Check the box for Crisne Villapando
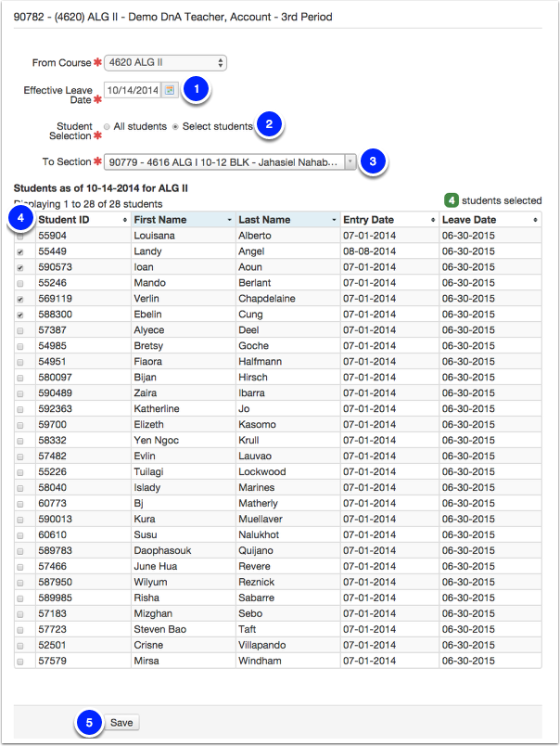The height and width of the screenshot is (746, 560). [20, 646]
